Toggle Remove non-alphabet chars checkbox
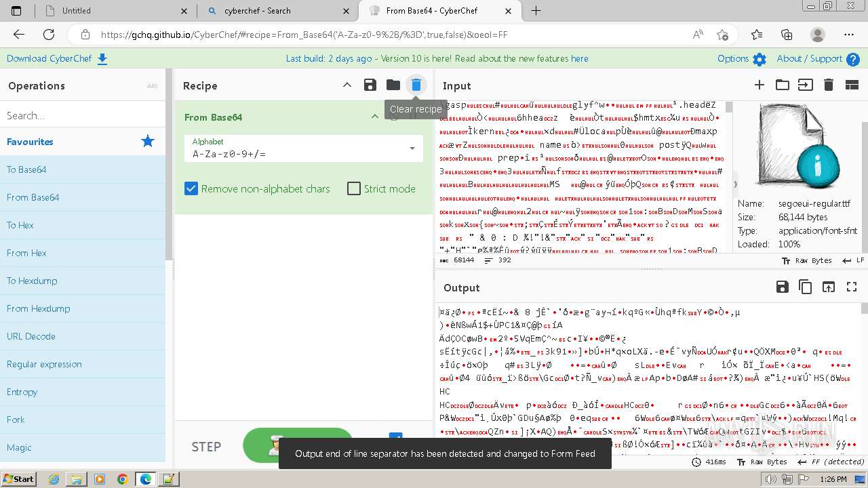The image size is (868, 488). click(191, 188)
